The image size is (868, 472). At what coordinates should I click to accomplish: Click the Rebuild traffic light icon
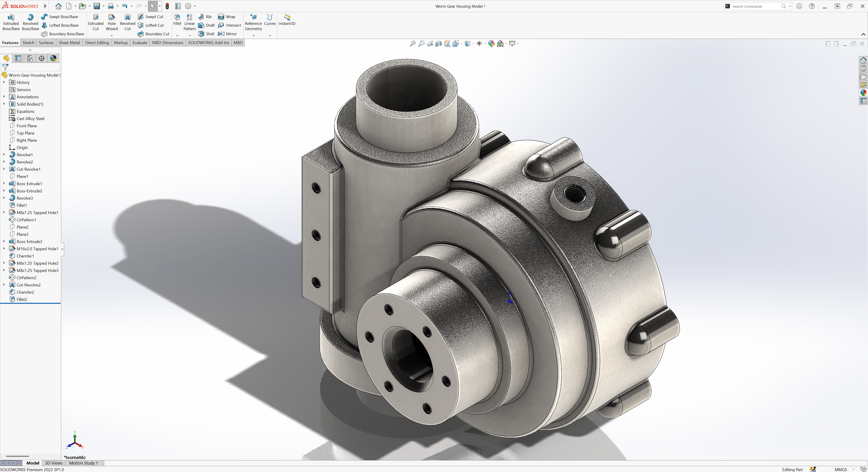point(167,6)
